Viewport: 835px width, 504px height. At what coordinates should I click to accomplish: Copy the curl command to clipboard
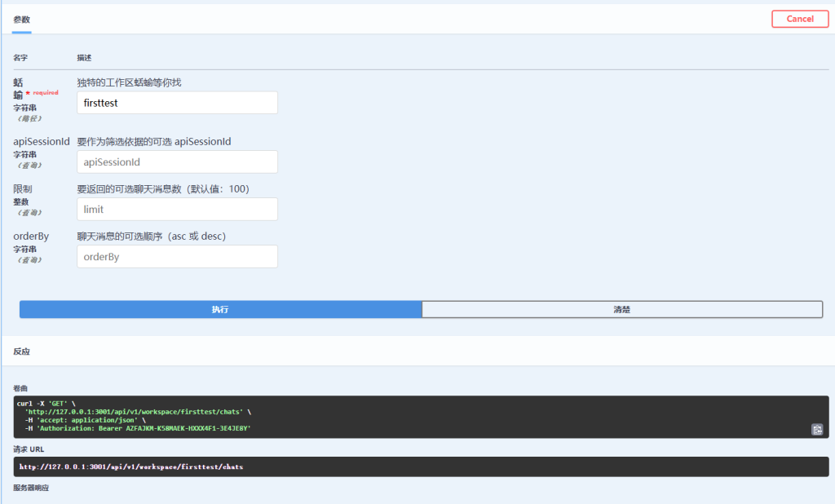click(x=816, y=429)
